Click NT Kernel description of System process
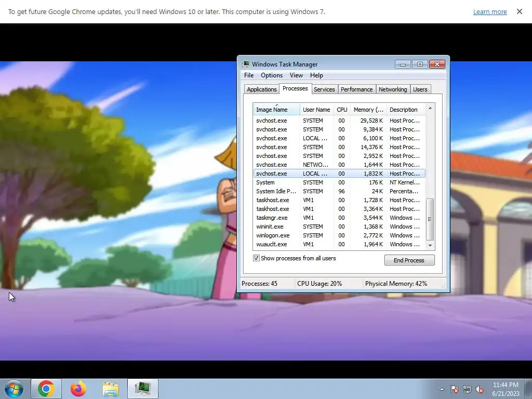This screenshot has width=532, height=399. coord(404,182)
